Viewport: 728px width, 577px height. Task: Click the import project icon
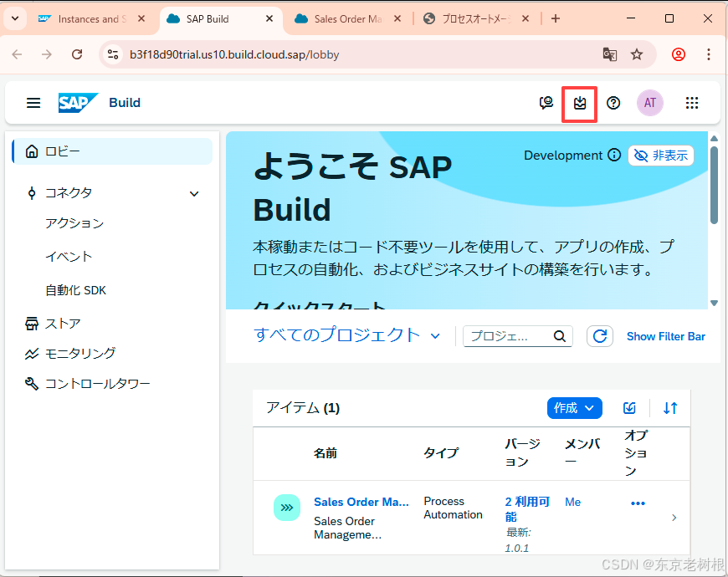629,408
